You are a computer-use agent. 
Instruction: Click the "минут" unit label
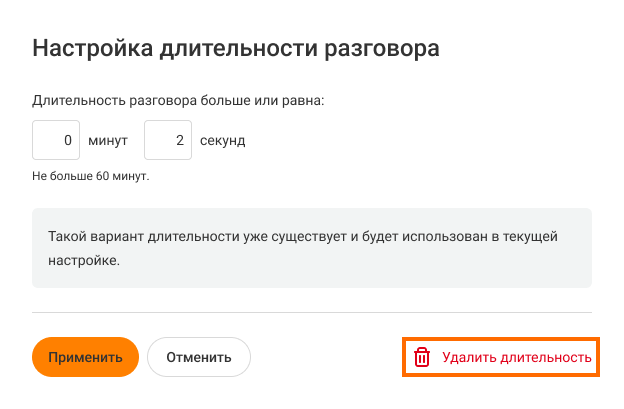108,141
